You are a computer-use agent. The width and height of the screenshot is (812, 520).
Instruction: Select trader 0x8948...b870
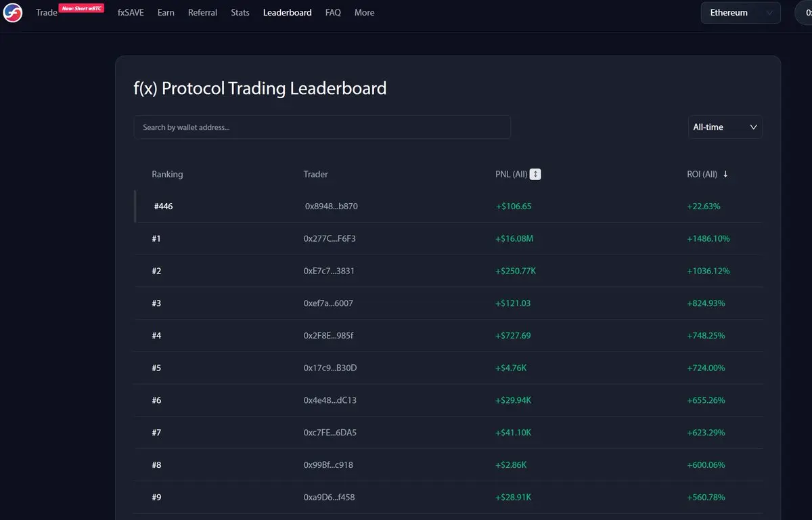(332, 207)
